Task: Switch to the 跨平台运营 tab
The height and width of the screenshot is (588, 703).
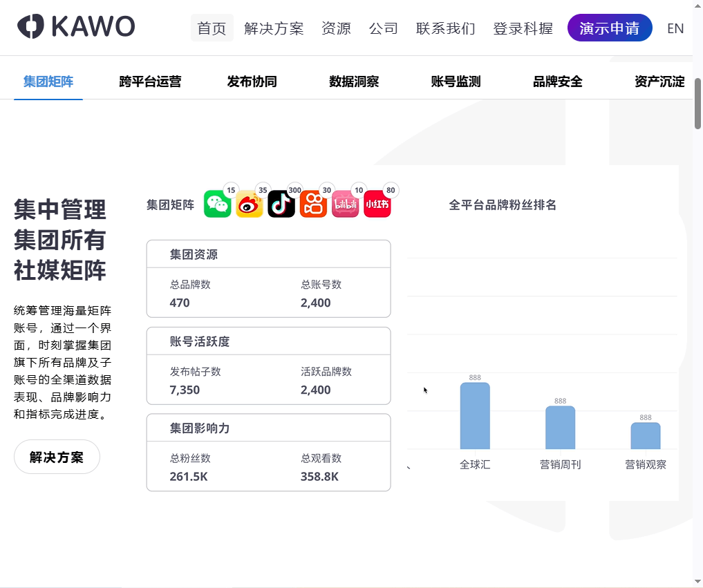Action: click(149, 82)
